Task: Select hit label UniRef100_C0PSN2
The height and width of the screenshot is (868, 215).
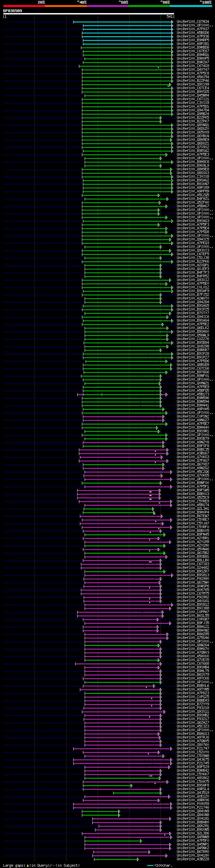Action: coord(193,417)
